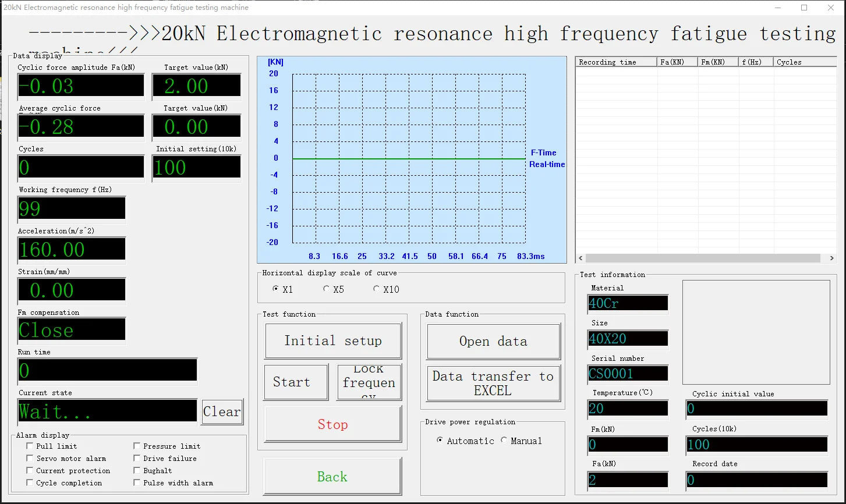Select X10 horizontal display scale

377,289
